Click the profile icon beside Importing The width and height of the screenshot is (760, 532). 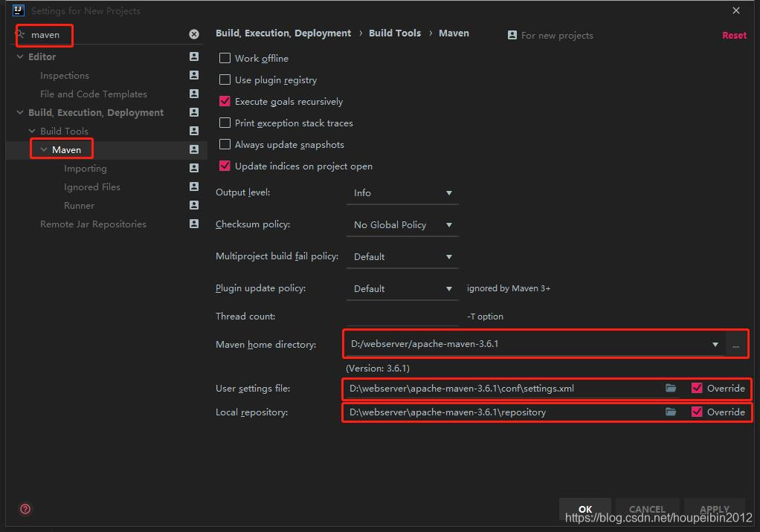194,168
